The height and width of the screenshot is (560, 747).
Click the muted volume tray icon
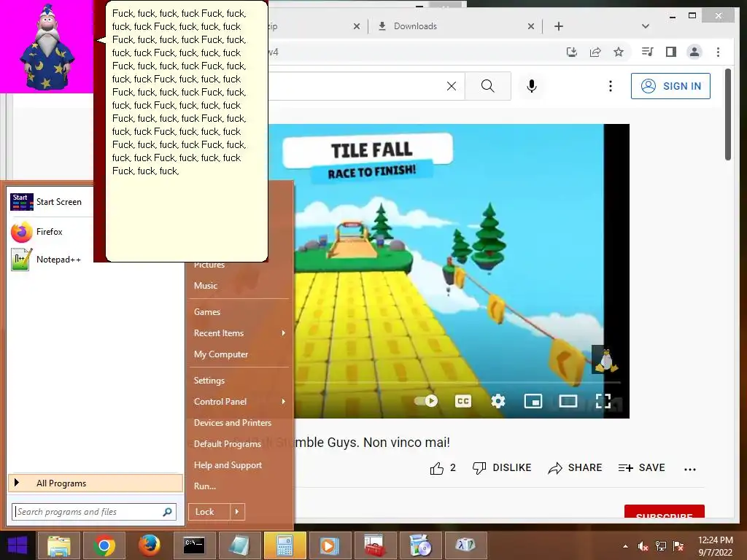pyautogui.click(x=643, y=546)
